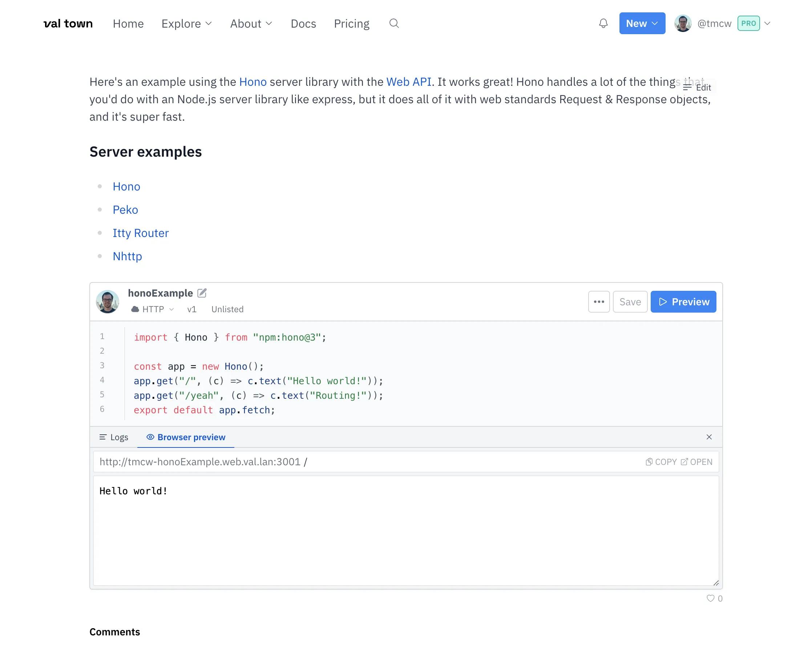This screenshot has height=655, width=812.
Task: Open the notifications bell
Action: 603,23
